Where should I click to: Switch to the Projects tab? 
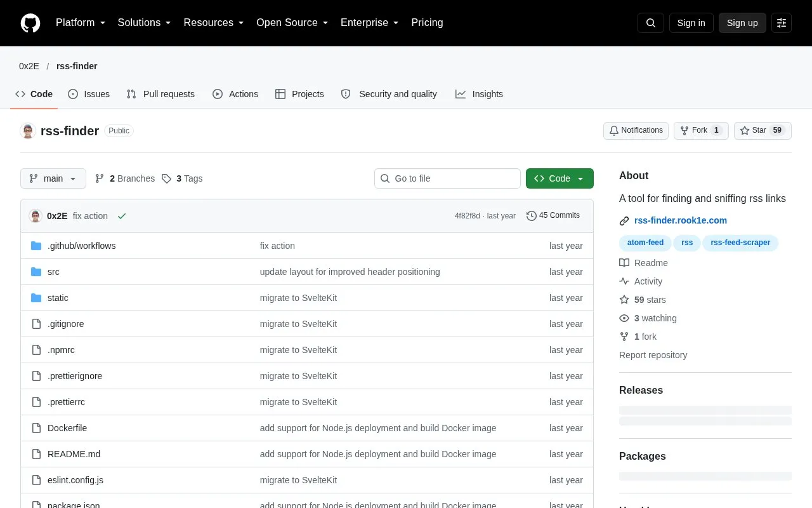299,94
